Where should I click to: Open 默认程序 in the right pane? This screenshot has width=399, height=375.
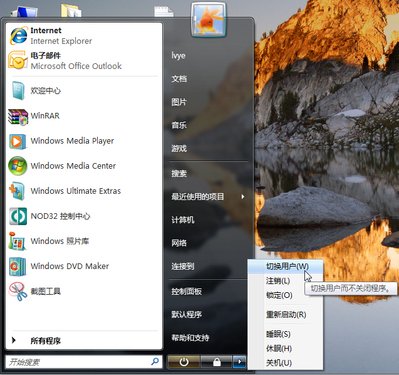point(186,314)
